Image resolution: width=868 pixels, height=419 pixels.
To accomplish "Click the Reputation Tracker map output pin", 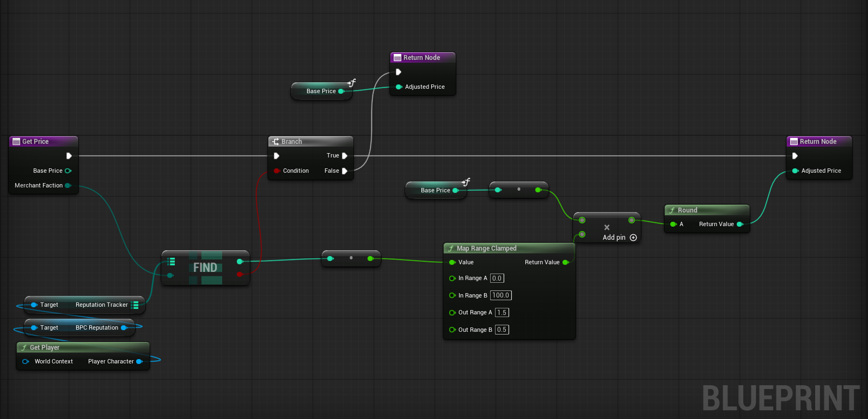I will (135, 305).
